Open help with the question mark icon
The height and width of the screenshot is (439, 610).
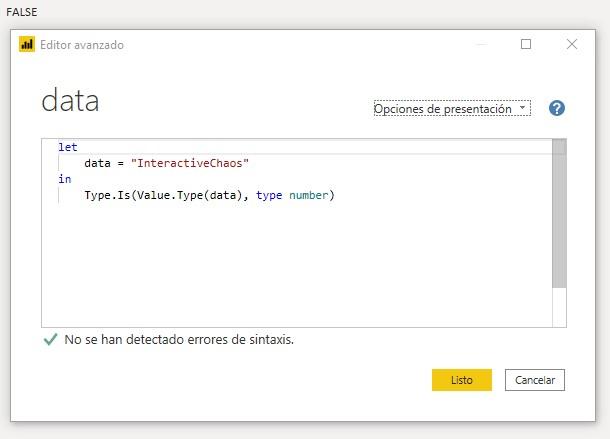tap(557, 108)
